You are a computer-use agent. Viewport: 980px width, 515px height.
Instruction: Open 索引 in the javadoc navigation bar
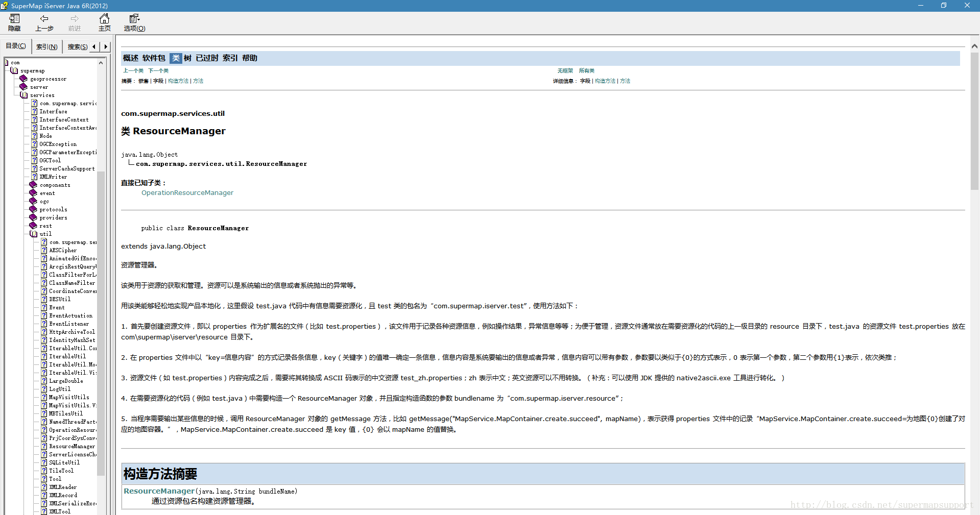[x=230, y=58]
